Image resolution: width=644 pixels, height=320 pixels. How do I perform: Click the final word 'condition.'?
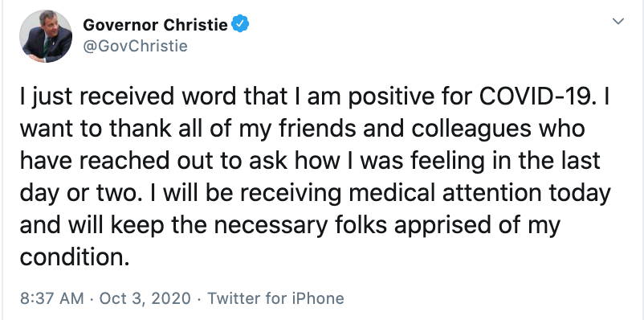pyautogui.click(x=75, y=257)
